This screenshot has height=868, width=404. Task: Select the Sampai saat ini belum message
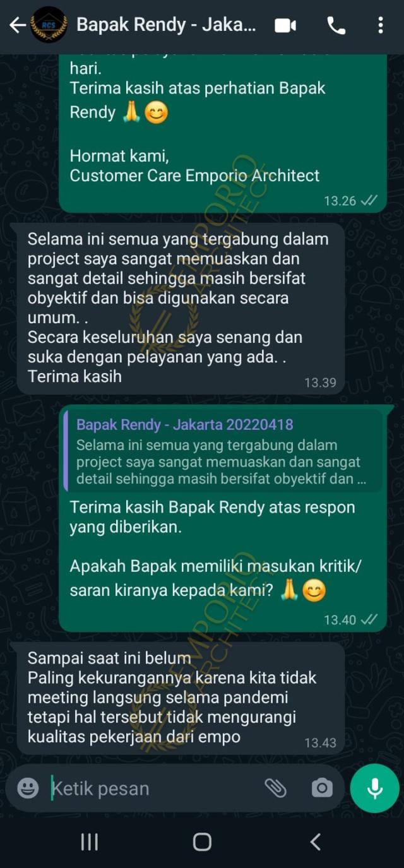click(181, 698)
